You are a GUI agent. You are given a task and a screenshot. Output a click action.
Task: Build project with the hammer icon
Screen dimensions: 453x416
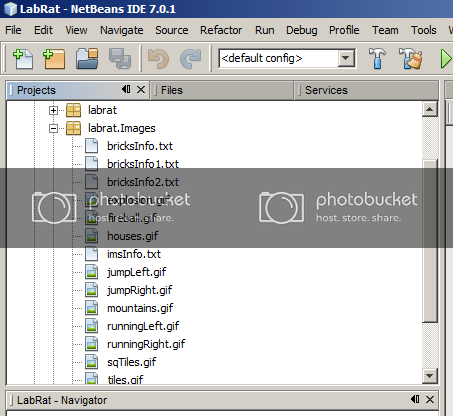[x=377, y=58]
